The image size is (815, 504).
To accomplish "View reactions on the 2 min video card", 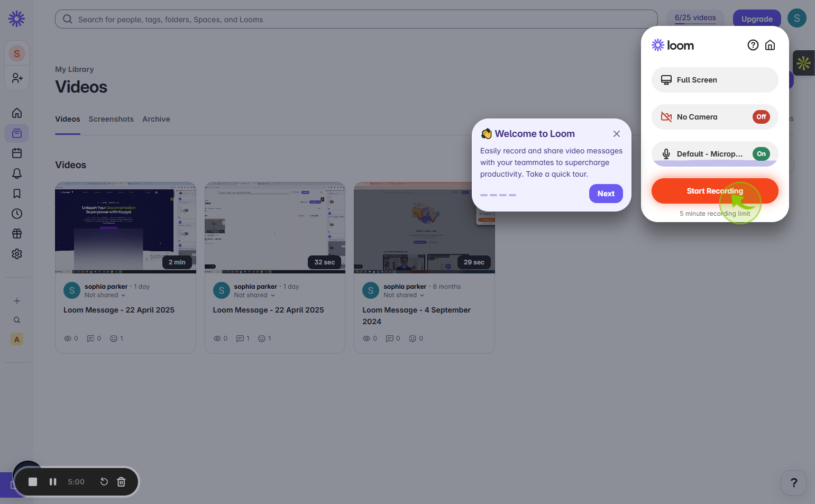I will click(116, 338).
